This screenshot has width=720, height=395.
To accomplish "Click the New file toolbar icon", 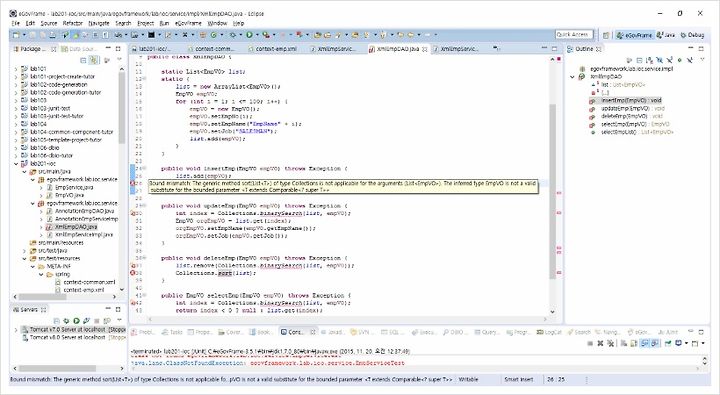I will coord(16,35).
